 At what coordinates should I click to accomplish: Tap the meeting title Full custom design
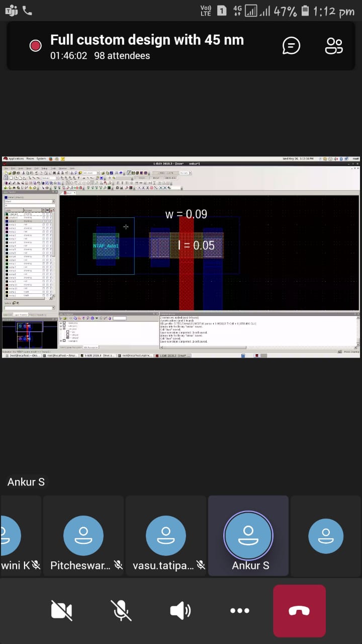point(147,40)
